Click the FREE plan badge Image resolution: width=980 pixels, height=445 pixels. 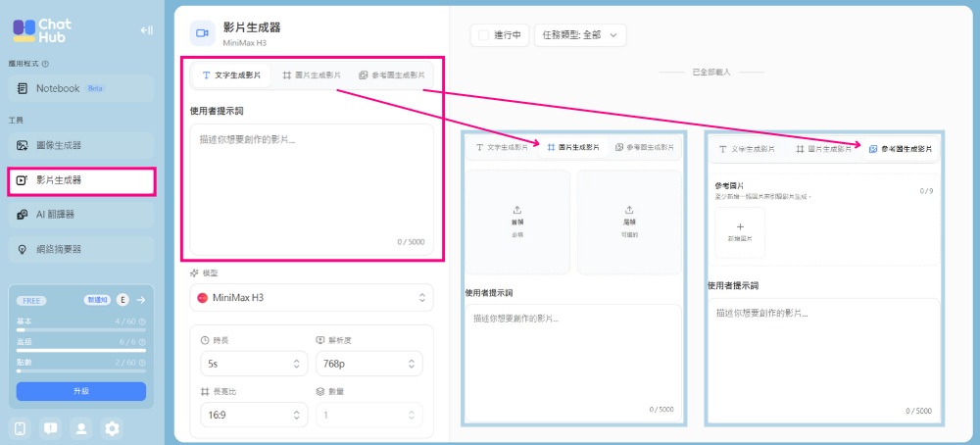[x=31, y=301]
